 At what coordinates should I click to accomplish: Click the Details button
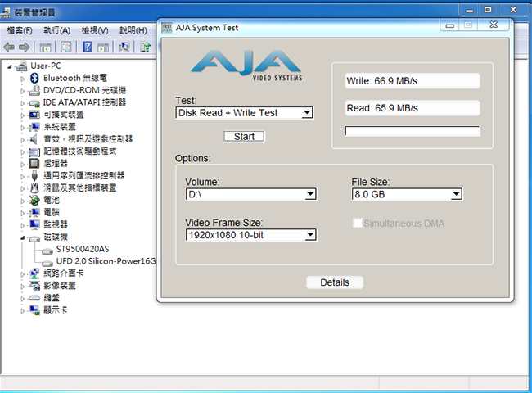coord(335,282)
